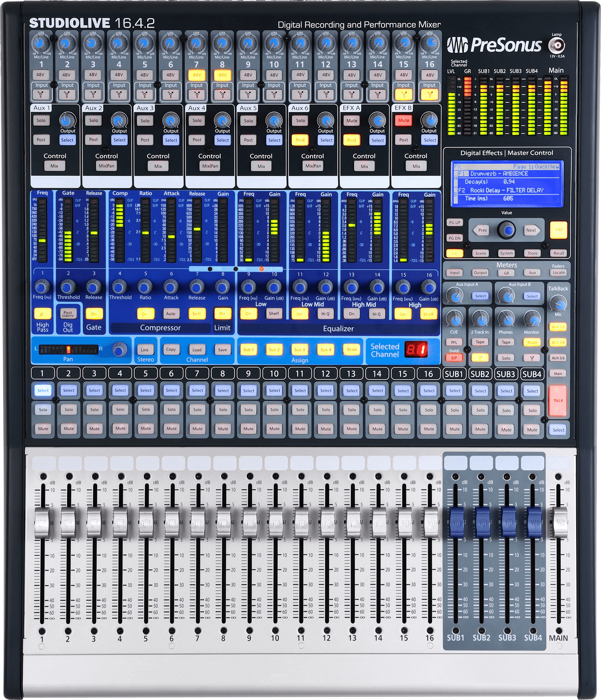Switch Meters to GR view
601x700 pixels.
[x=506, y=272]
